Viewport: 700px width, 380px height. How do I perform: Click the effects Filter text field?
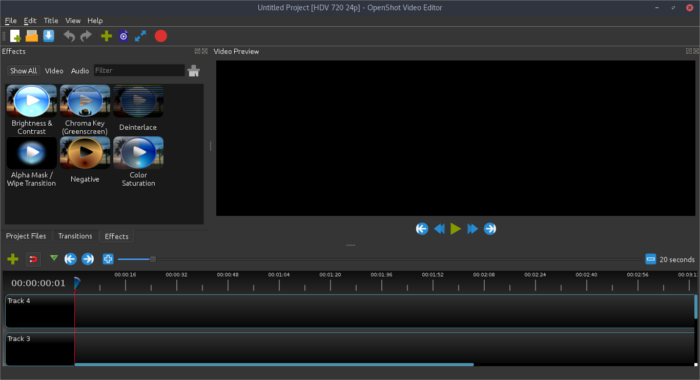pyautogui.click(x=139, y=71)
